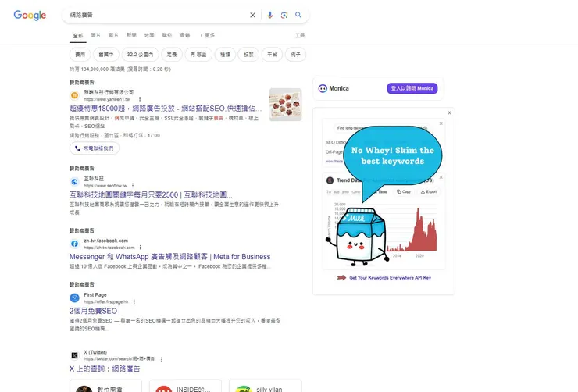Screen dimensions: 578x392
Task: Switch to the 地圖 tab
Action: [x=149, y=35]
